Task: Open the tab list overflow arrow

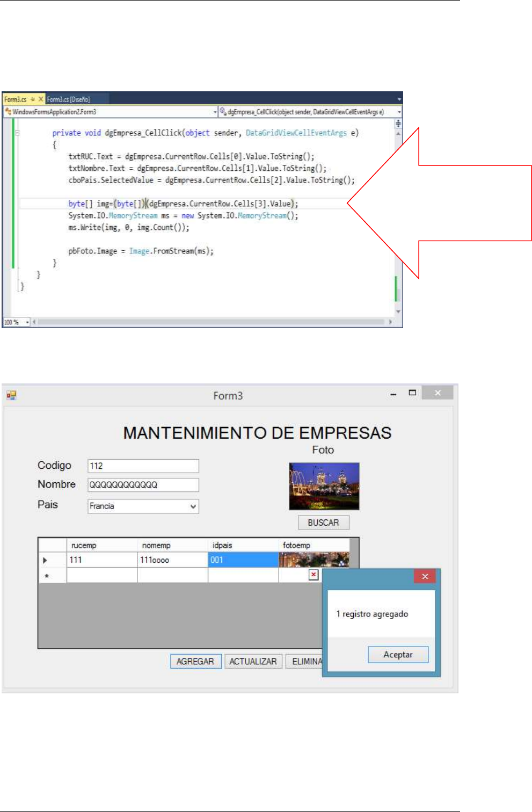Action: tap(399, 99)
